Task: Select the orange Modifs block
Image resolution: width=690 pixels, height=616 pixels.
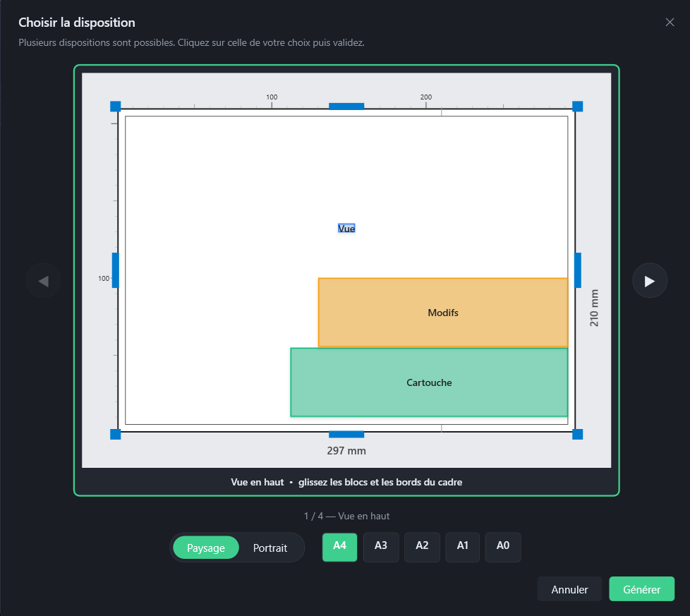Action: [x=443, y=313]
